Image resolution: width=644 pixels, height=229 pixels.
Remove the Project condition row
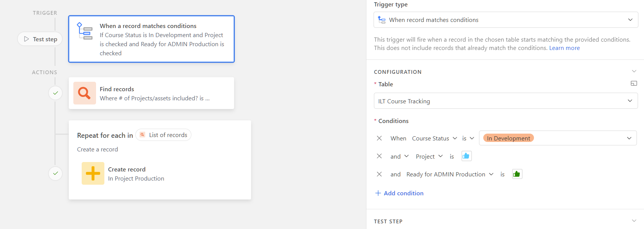(379, 156)
